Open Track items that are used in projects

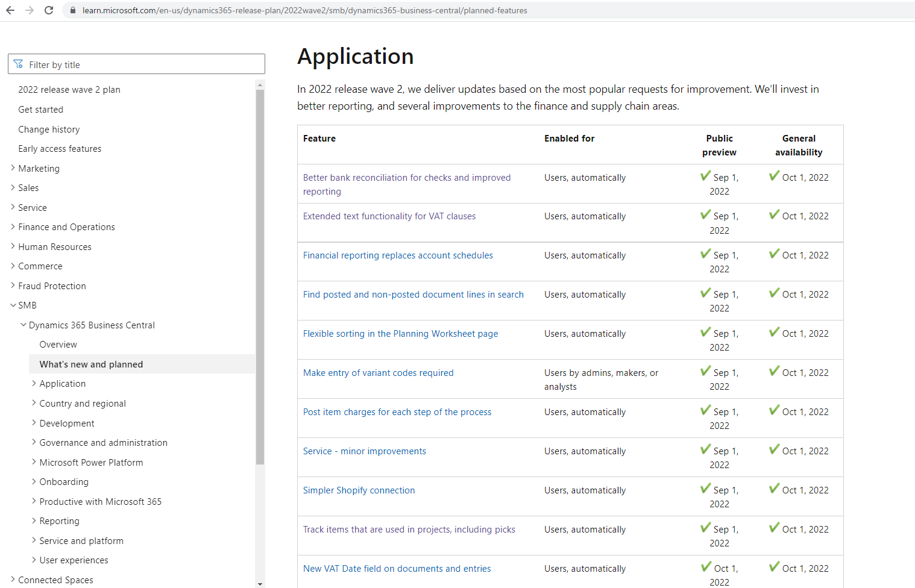(x=409, y=529)
